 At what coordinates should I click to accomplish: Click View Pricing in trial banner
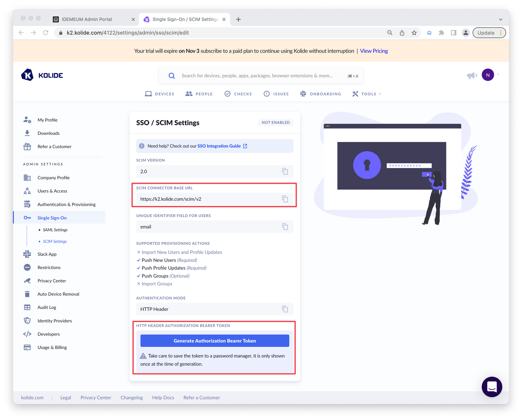(374, 51)
